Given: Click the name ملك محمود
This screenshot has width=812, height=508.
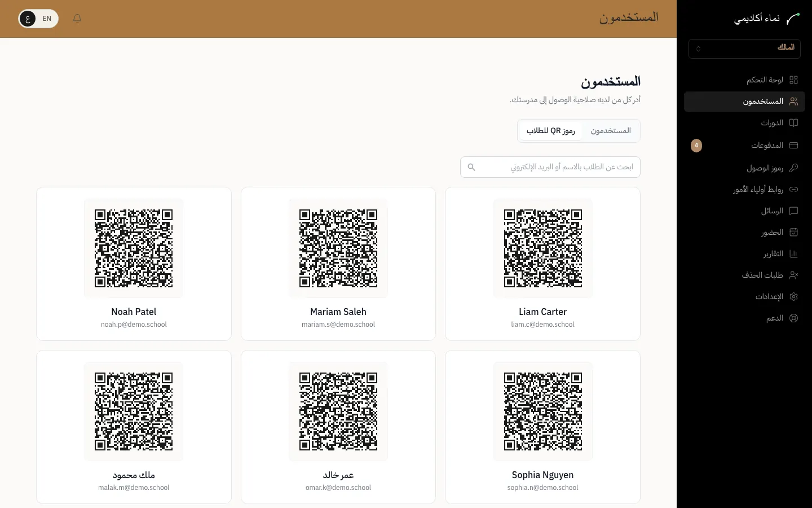Looking at the screenshot, I should [134, 475].
